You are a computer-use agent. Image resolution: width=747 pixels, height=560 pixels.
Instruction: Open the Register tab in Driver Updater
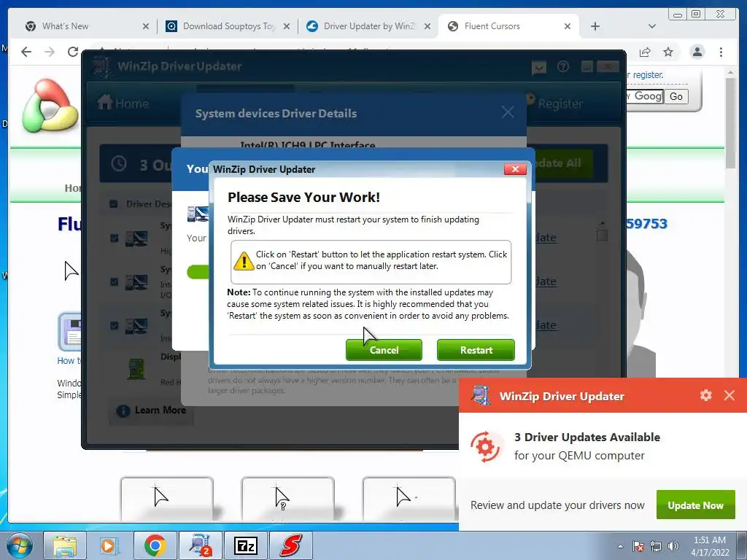point(554,102)
